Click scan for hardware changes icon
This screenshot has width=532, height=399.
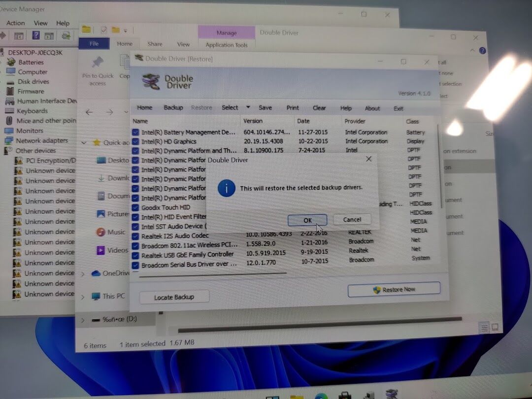[66, 35]
